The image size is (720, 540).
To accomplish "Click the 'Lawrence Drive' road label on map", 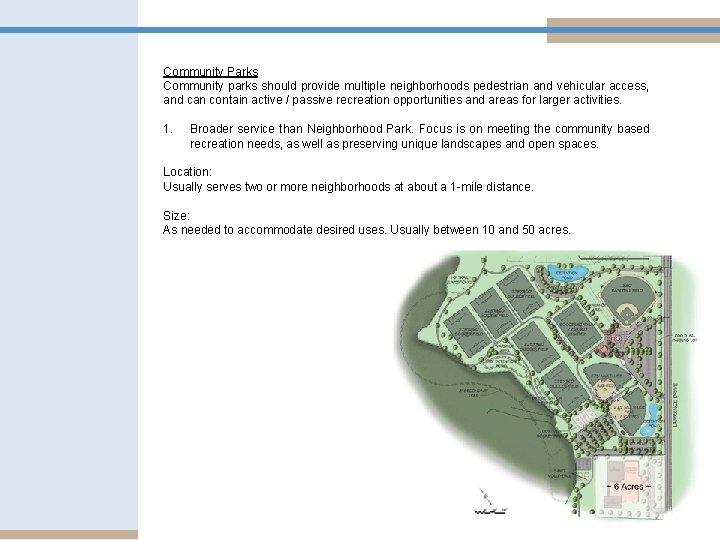I will click(675, 406).
